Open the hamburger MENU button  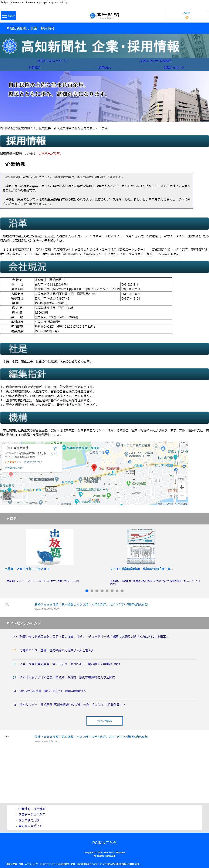click(x=9, y=16)
